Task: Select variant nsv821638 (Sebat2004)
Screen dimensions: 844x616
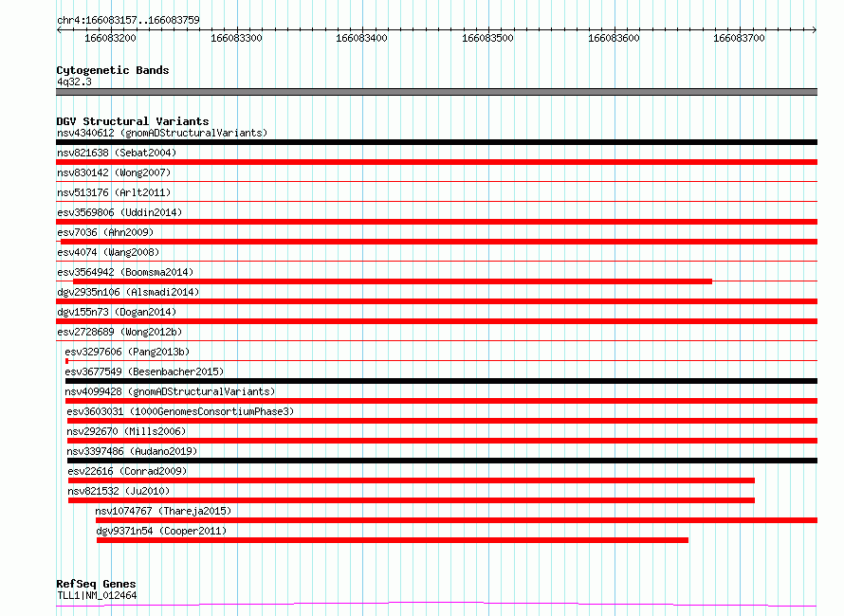Action: pyautogui.click(x=117, y=153)
